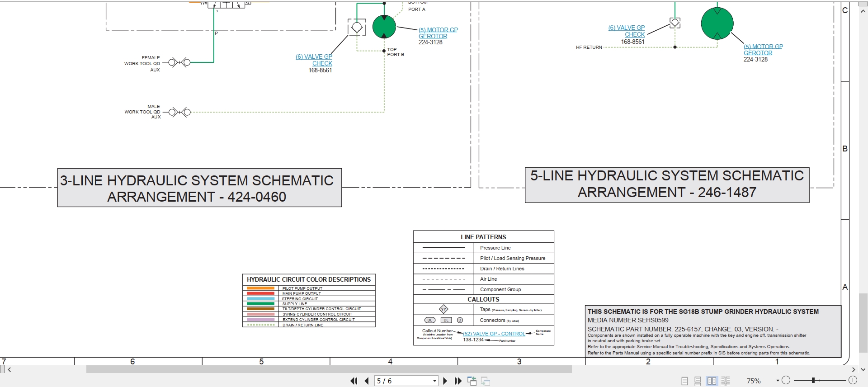Click the page number field 5 / 6
868x387 pixels.
coord(402,381)
